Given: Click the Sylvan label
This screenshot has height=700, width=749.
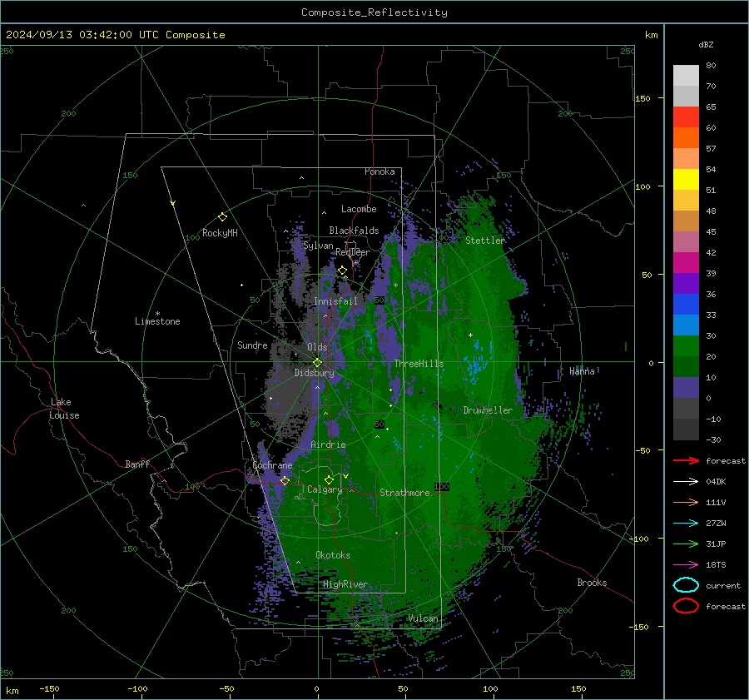Looking at the screenshot, I should tap(318, 246).
